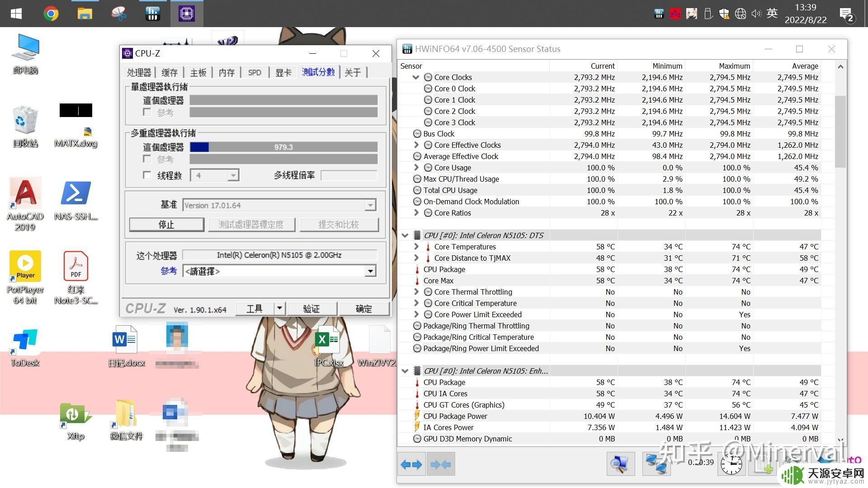
Task: Select the IPC.xlsx Excel file
Action: point(329,347)
